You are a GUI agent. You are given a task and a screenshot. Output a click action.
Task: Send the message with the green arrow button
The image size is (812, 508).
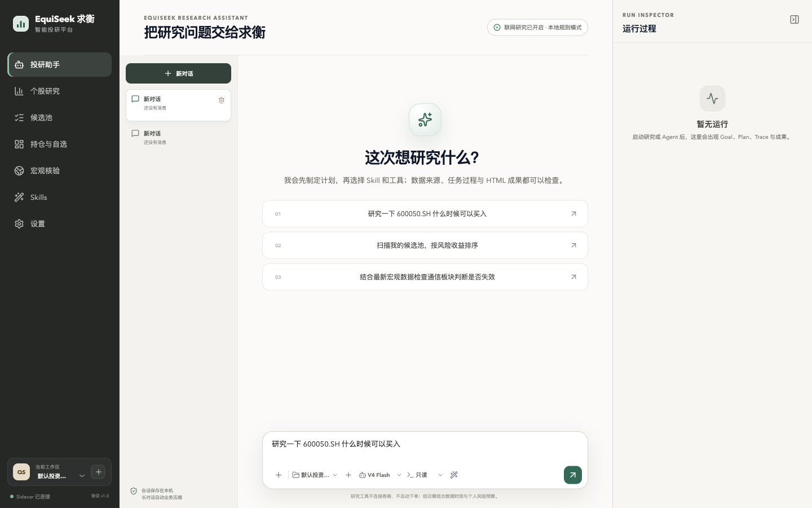coord(573,475)
